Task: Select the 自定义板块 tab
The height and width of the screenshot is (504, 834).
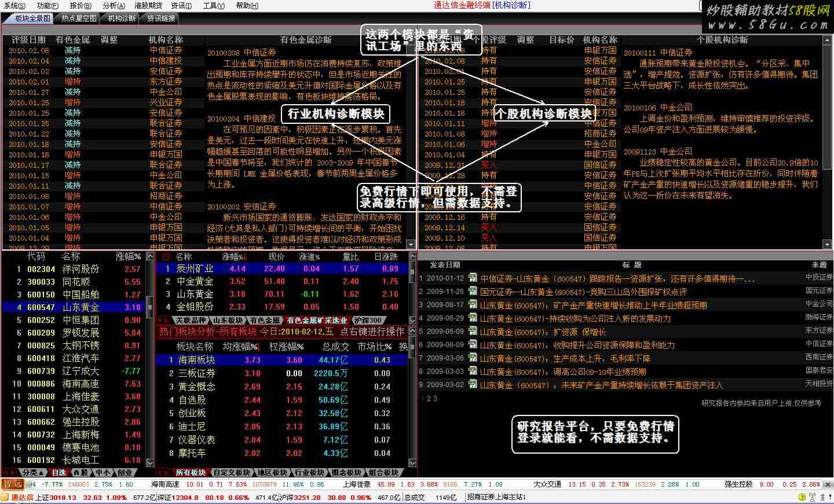Action: tap(231, 473)
